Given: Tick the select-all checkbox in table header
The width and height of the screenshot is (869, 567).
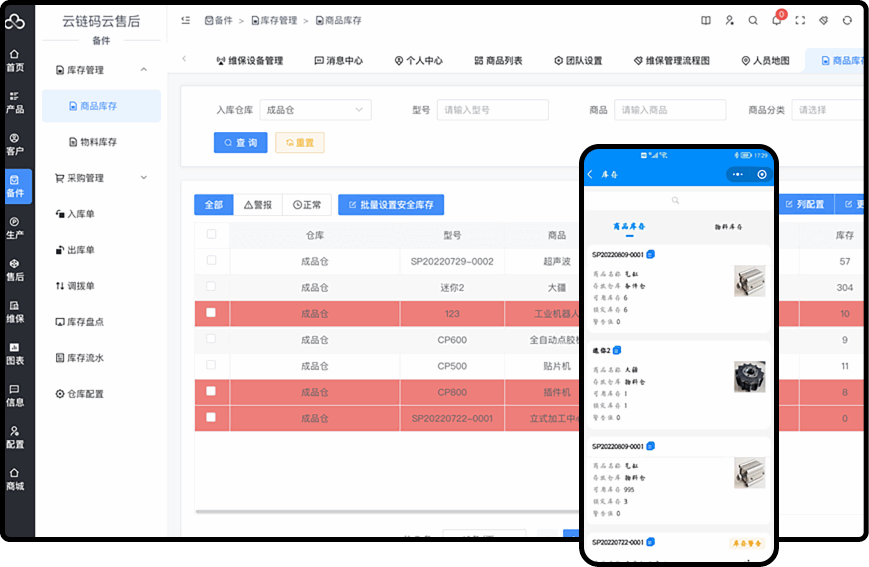Looking at the screenshot, I should point(211,235).
